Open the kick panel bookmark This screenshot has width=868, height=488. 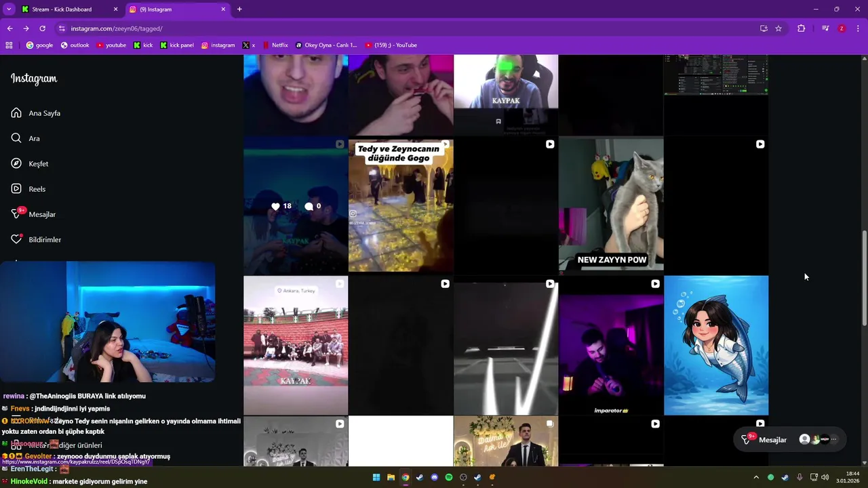(177, 45)
